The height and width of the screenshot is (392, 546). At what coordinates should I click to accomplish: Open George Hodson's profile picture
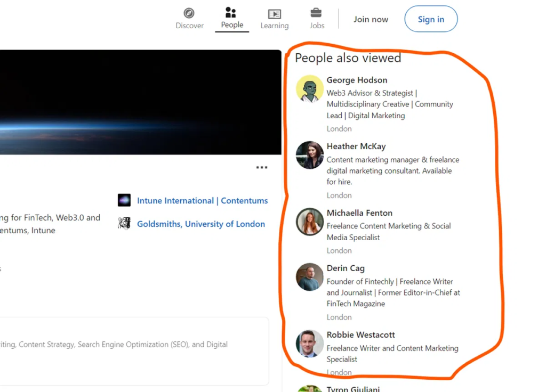click(309, 89)
